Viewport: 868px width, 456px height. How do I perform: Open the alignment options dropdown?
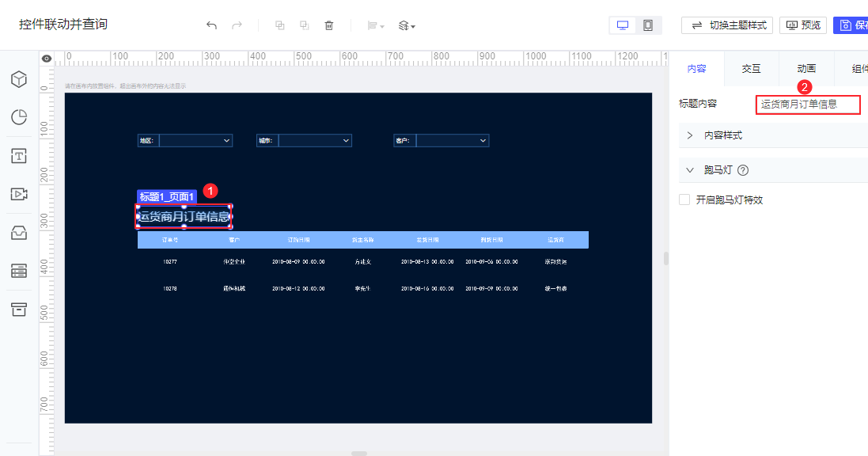tap(376, 25)
